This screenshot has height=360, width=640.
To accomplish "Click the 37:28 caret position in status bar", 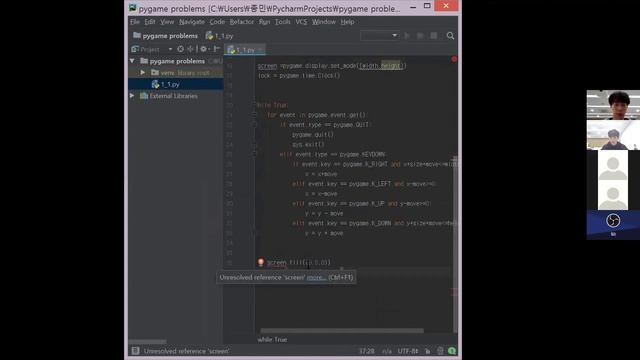I will tap(367, 351).
